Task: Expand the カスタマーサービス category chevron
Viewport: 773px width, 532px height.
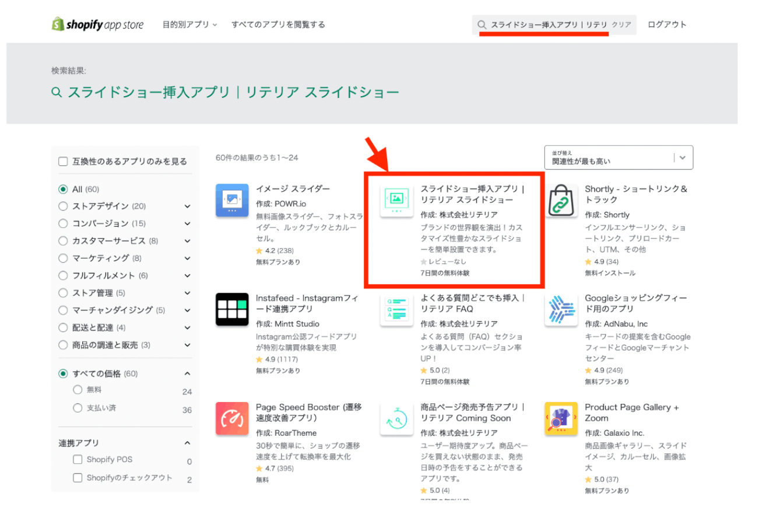Action: point(187,241)
